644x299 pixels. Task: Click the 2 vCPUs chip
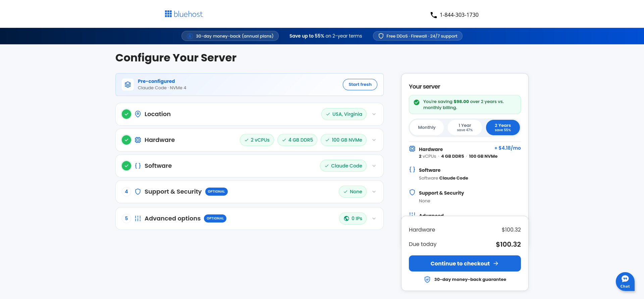(257, 140)
